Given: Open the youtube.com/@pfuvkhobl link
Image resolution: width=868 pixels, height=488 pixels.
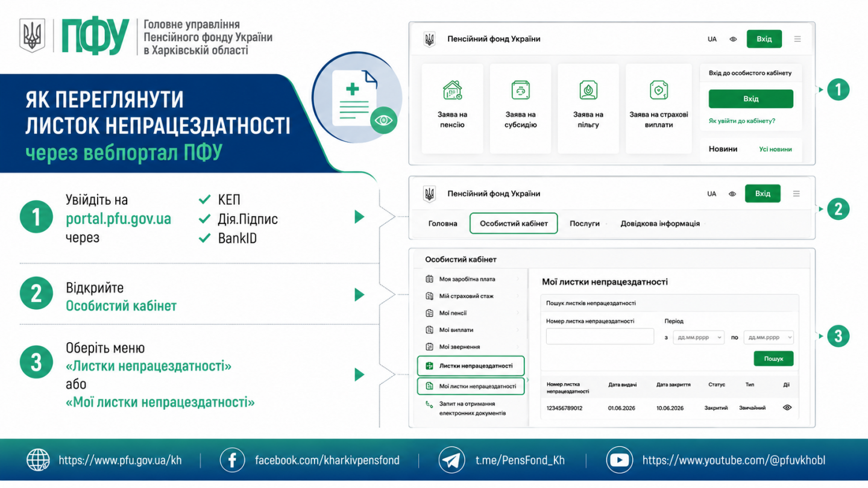Looking at the screenshot, I should (734, 460).
